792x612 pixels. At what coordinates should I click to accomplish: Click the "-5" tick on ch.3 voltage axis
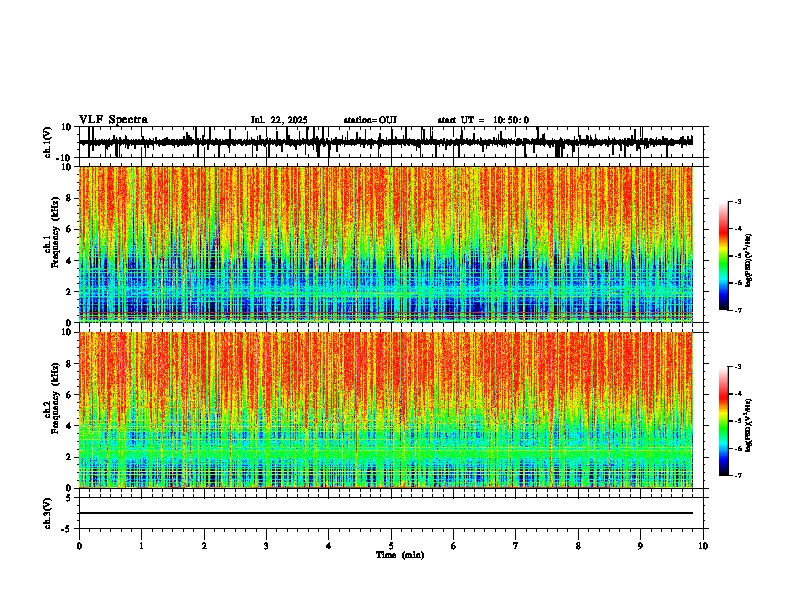click(68, 529)
